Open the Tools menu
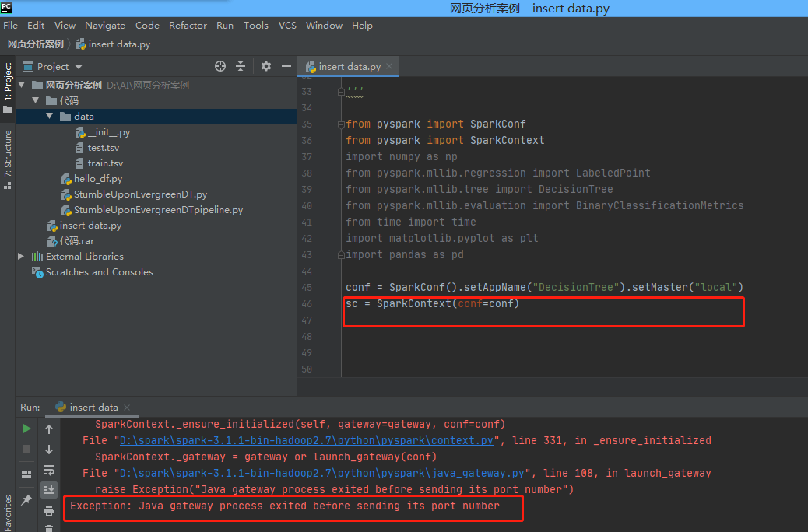Viewport: 808px width, 532px height. click(255, 25)
